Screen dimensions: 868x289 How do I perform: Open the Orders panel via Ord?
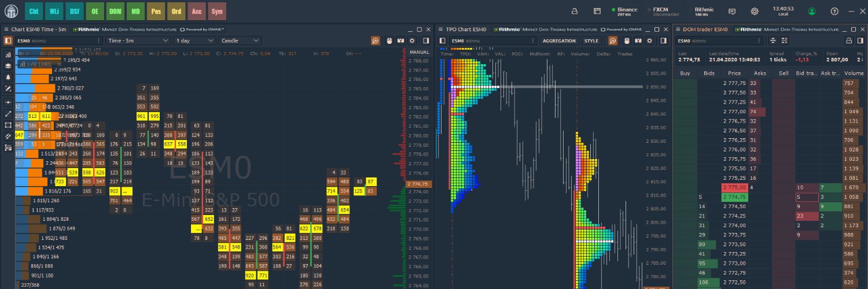click(x=176, y=11)
